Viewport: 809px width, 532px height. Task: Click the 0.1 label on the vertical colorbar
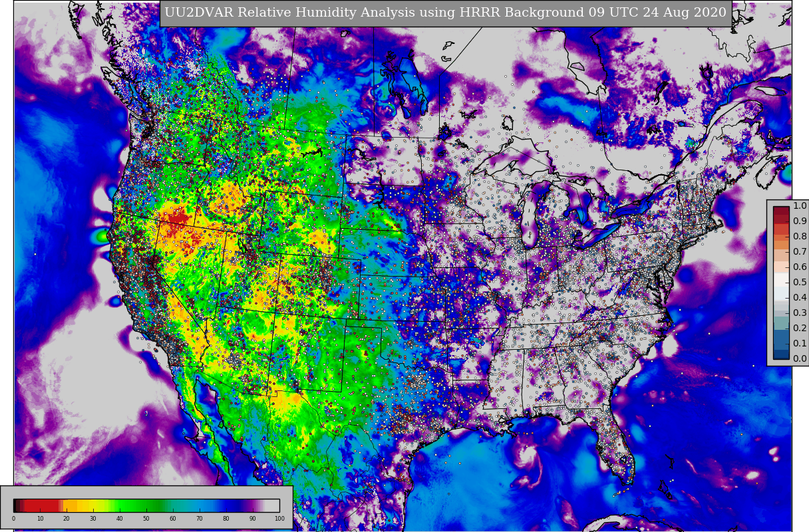pos(800,343)
